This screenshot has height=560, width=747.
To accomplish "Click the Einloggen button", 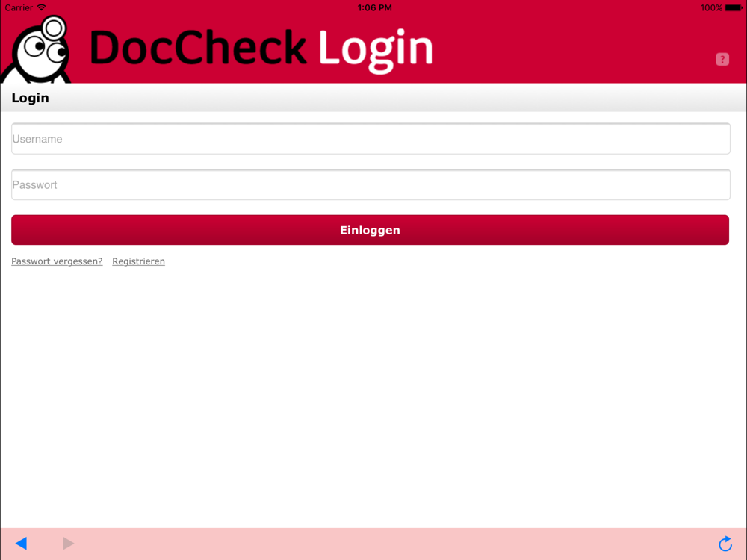I will (x=371, y=230).
